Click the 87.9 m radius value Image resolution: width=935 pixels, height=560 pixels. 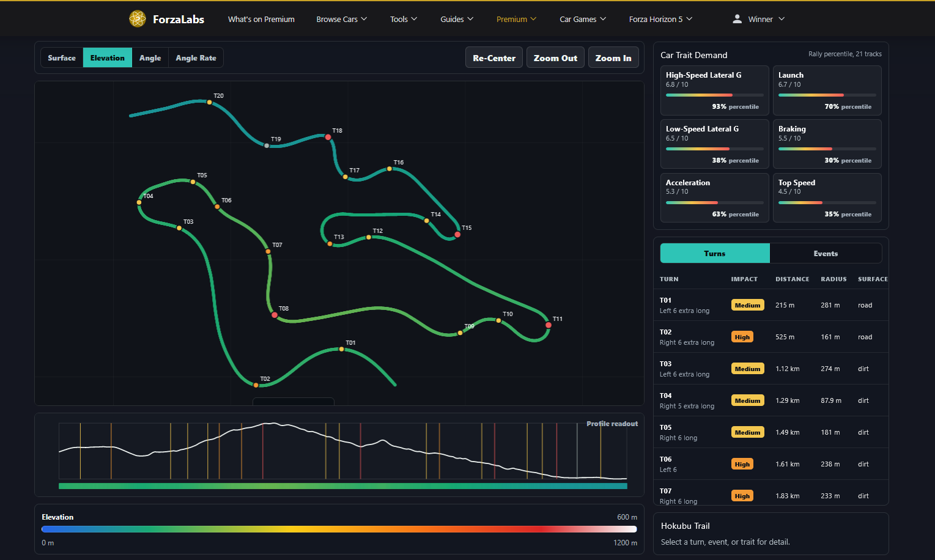[x=831, y=400]
